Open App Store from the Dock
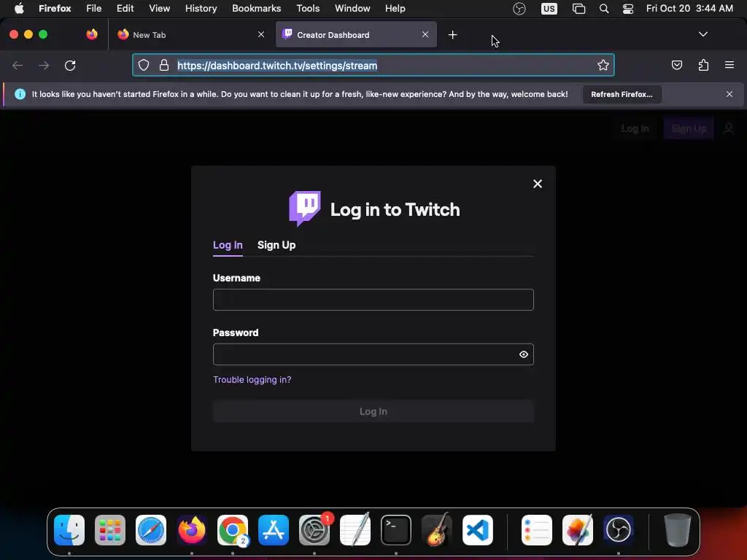 (274, 530)
